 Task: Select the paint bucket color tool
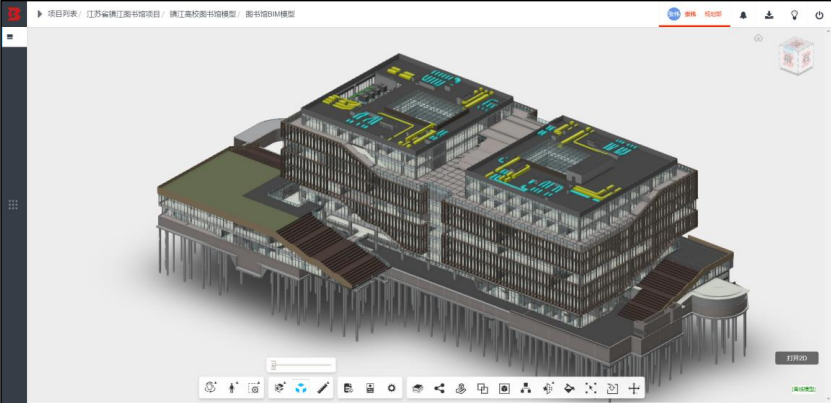[x=569, y=389]
